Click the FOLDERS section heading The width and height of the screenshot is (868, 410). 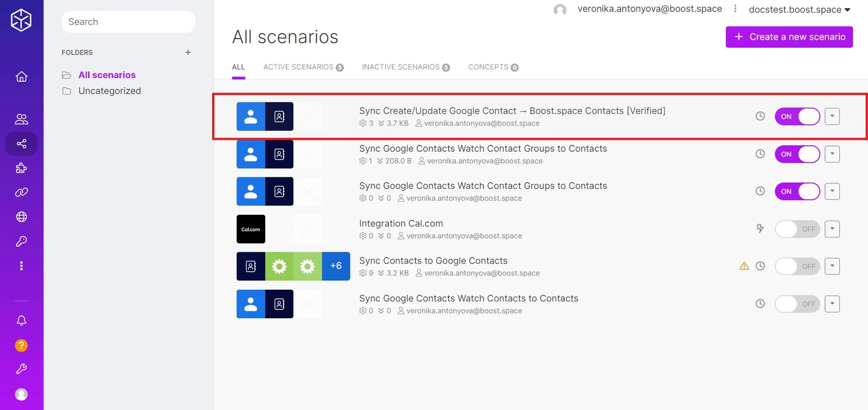point(77,53)
